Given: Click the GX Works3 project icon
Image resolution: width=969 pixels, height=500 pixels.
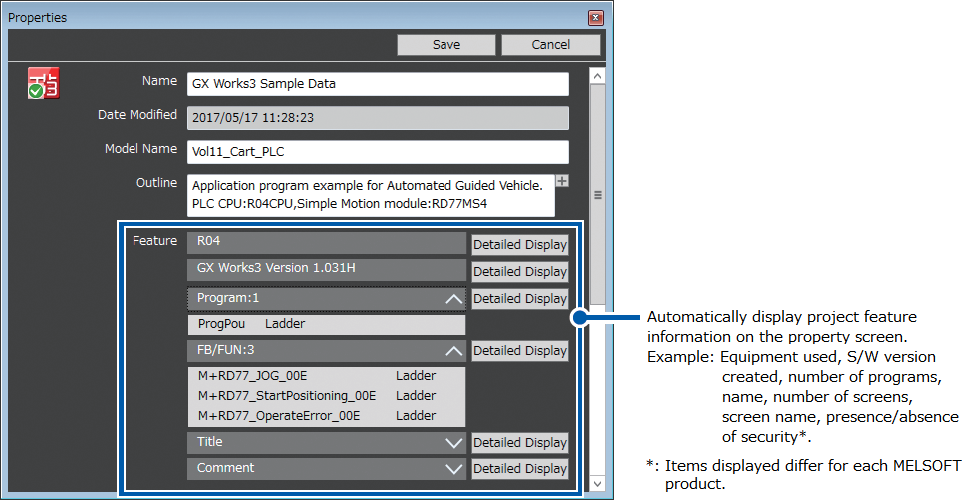Looking at the screenshot, I should pyautogui.click(x=43, y=84).
